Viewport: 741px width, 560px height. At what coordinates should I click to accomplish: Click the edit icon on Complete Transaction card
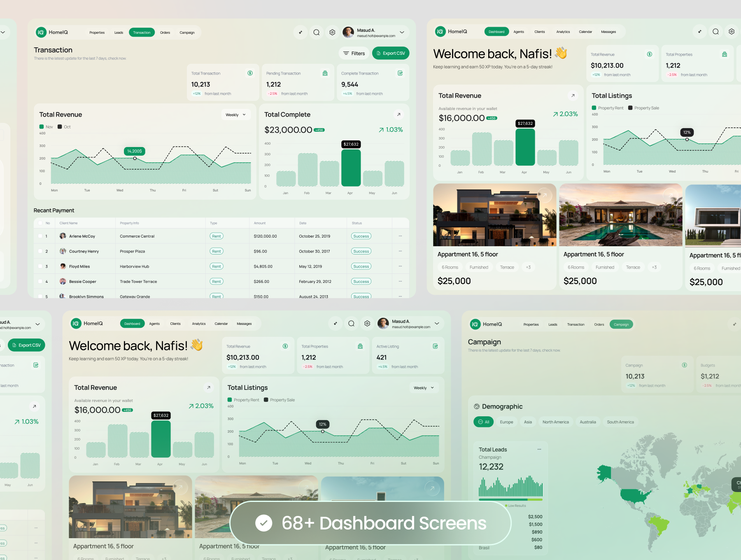coord(400,73)
